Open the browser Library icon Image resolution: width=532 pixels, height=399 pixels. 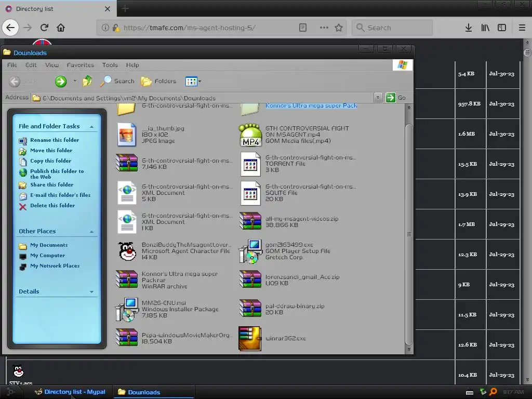(485, 28)
